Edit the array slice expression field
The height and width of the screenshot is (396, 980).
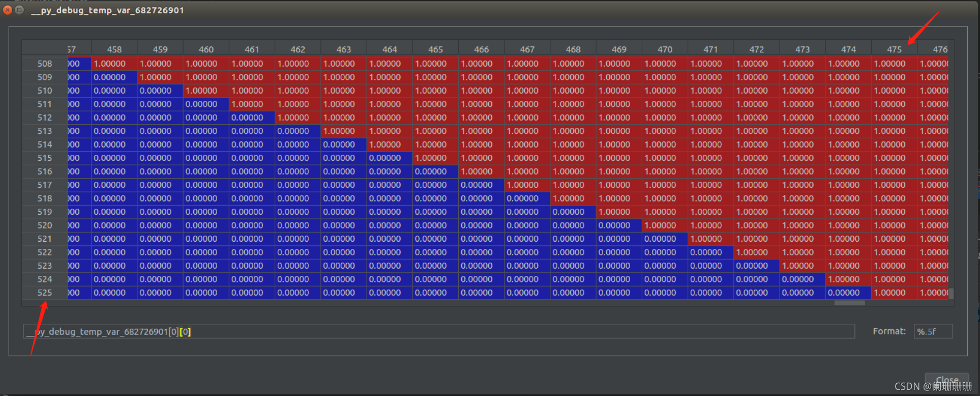pyautogui.click(x=439, y=331)
